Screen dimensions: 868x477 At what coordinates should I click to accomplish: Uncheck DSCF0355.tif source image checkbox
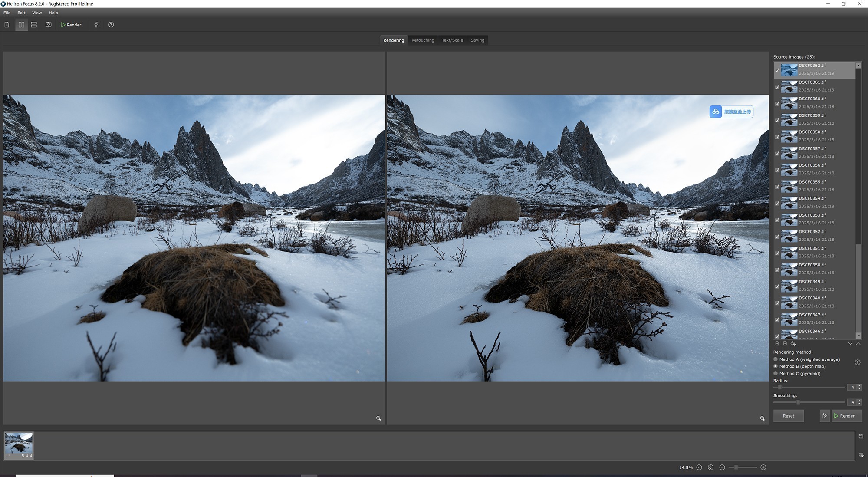pyautogui.click(x=777, y=187)
